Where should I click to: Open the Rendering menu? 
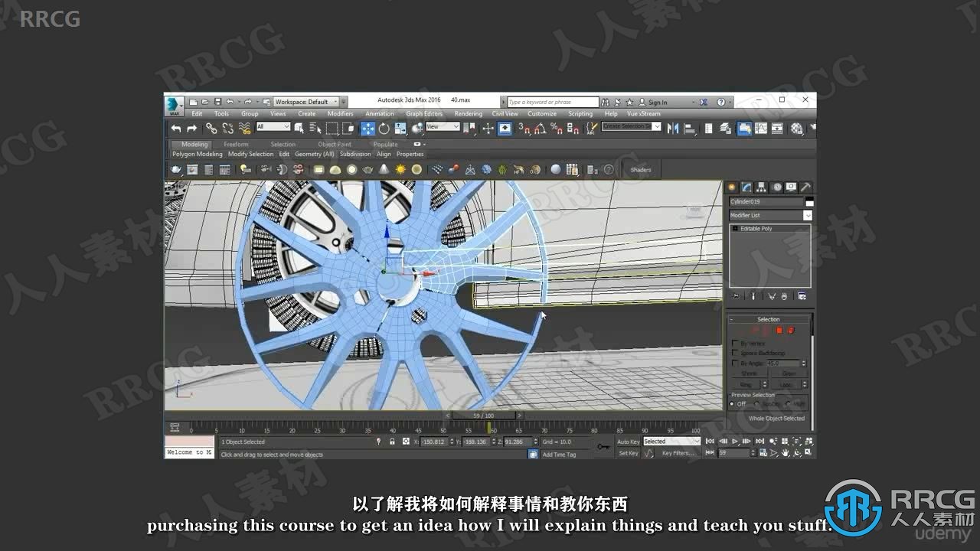click(469, 114)
